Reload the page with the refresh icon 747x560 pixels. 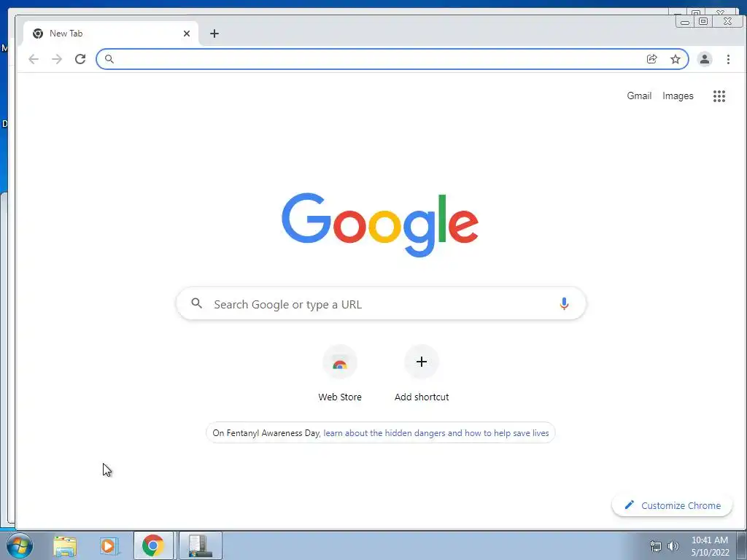point(80,59)
